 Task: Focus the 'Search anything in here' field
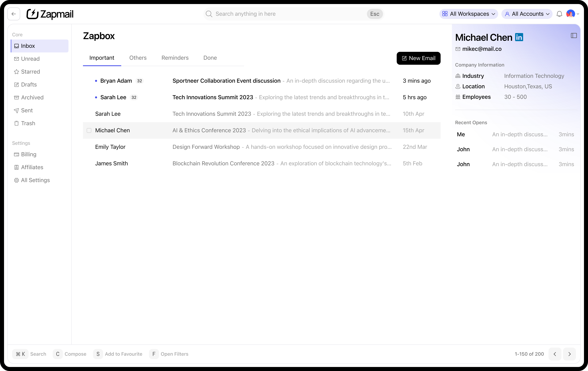(x=294, y=14)
